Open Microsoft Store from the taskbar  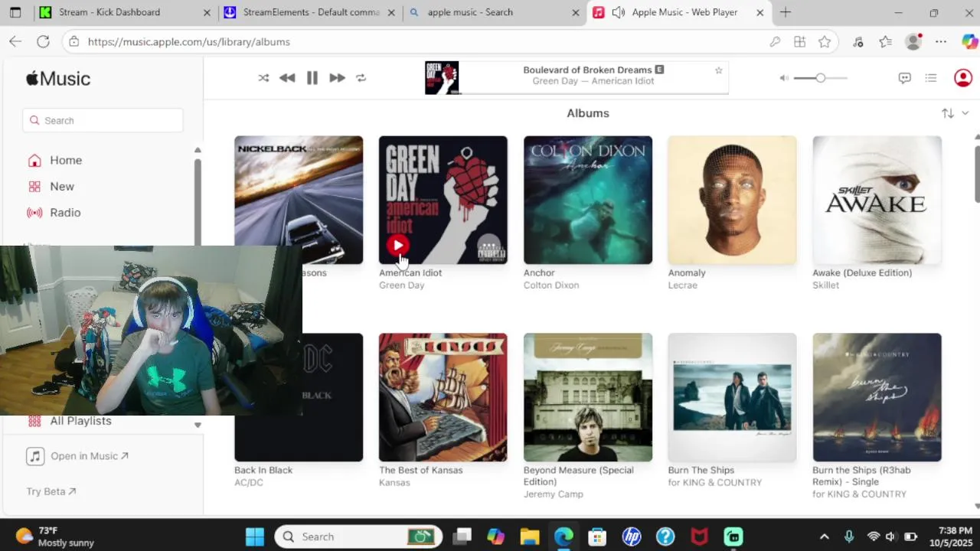(597, 536)
